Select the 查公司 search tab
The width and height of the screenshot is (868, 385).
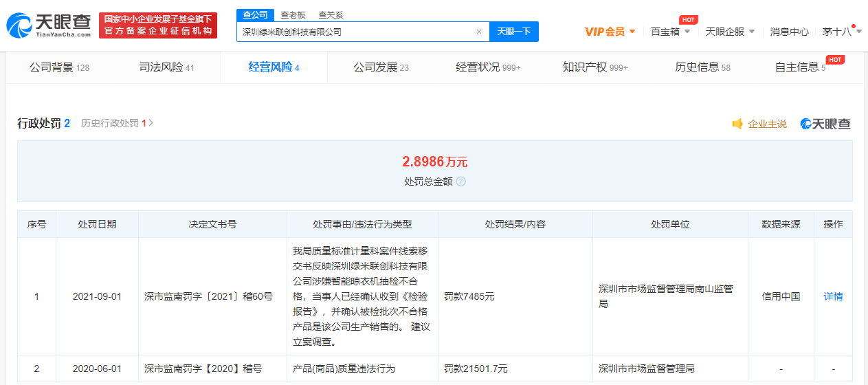[255, 14]
